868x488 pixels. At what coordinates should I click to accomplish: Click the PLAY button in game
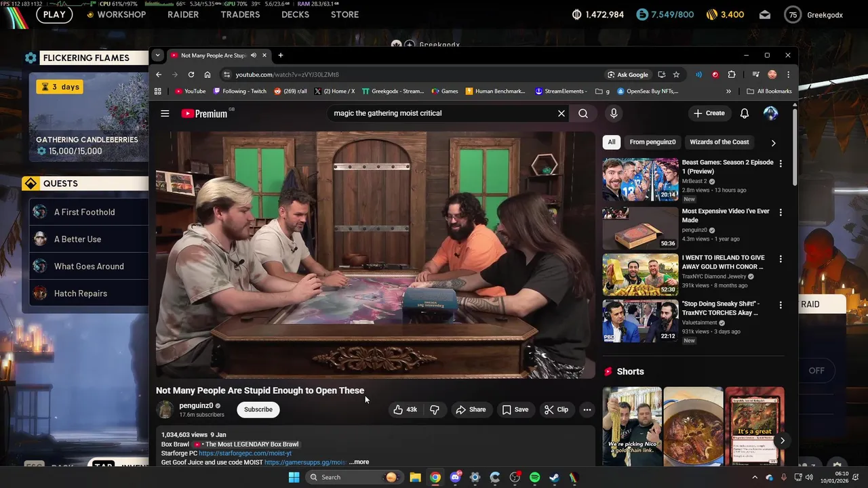(x=54, y=14)
